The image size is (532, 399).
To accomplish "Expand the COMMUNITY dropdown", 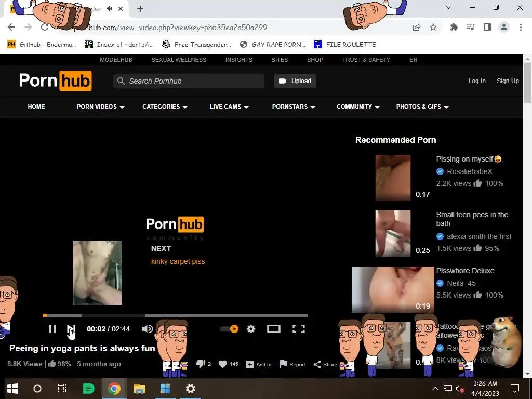I will [x=358, y=107].
